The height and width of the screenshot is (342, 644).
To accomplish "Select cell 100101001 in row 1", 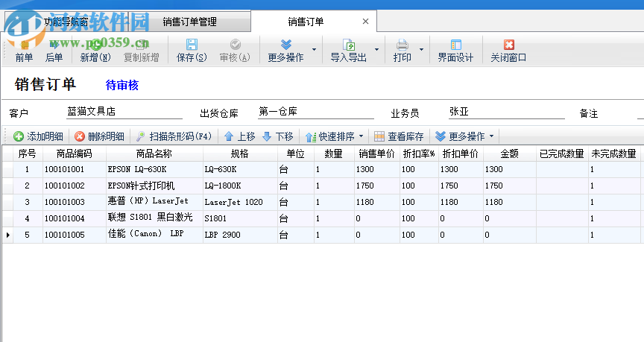I will [x=75, y=169].
